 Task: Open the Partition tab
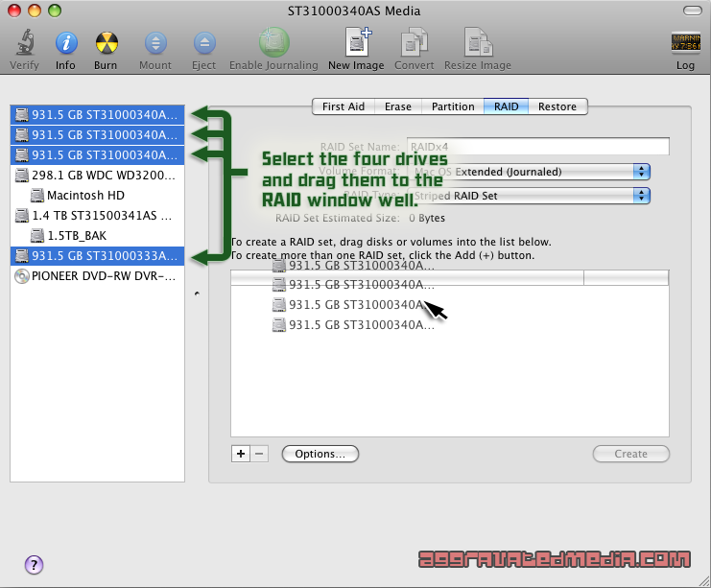pos(453,106)
